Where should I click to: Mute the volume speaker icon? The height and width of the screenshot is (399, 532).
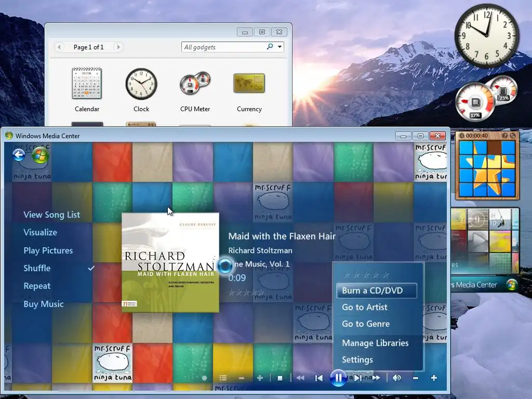396,378
